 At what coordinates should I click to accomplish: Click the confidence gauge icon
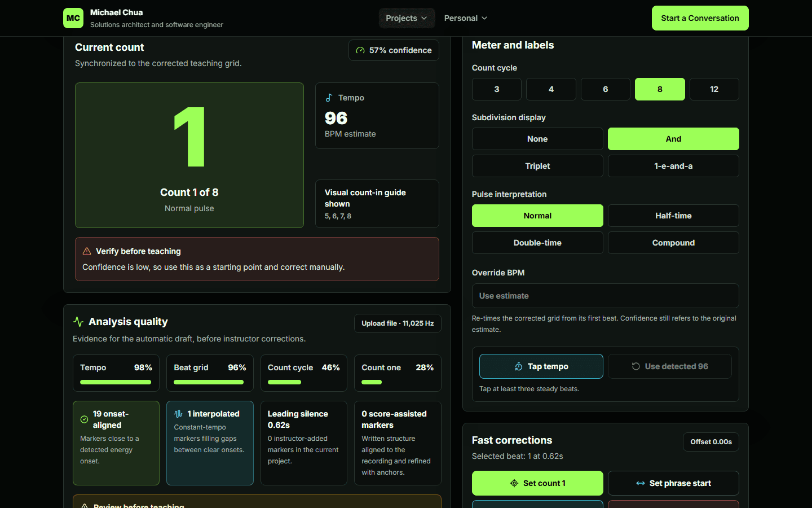360,50
